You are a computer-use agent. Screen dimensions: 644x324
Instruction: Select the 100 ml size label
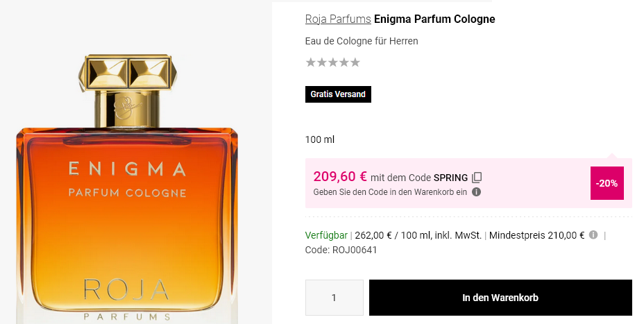320,139
